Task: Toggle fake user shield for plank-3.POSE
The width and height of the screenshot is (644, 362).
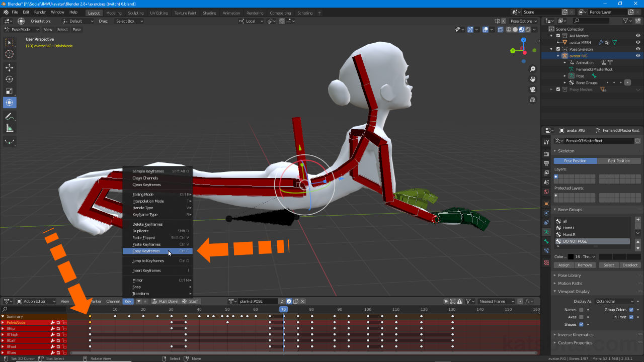Action: pos(289,301)
